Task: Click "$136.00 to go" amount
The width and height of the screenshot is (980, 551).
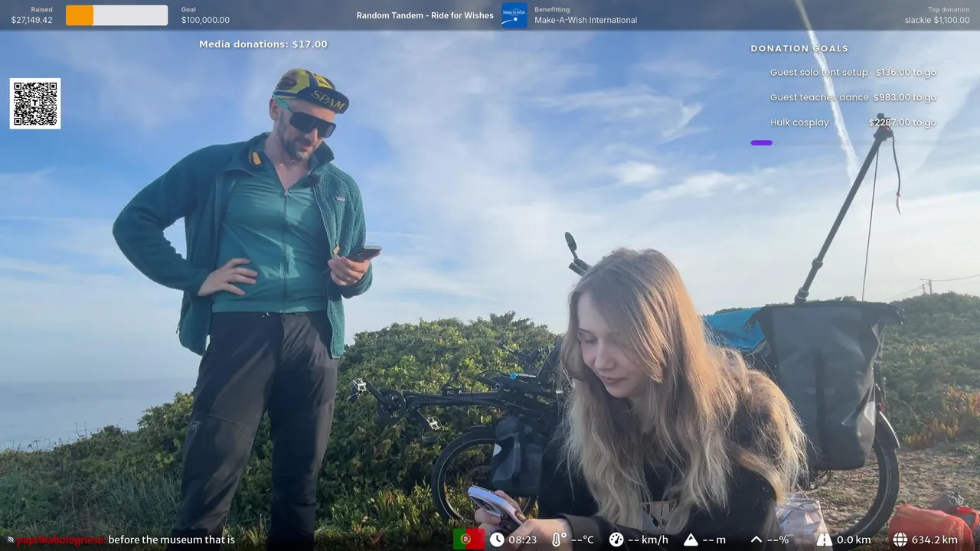Action: (x=906, y=73)
